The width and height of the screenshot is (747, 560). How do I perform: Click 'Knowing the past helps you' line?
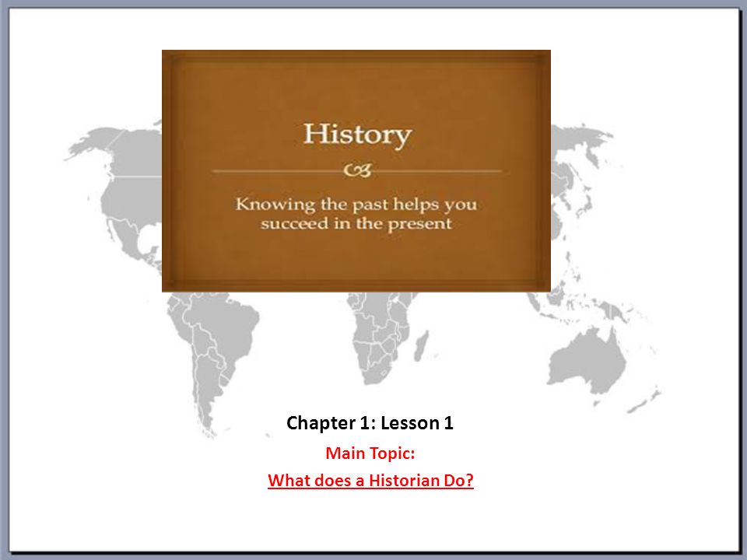coord(356,205)
